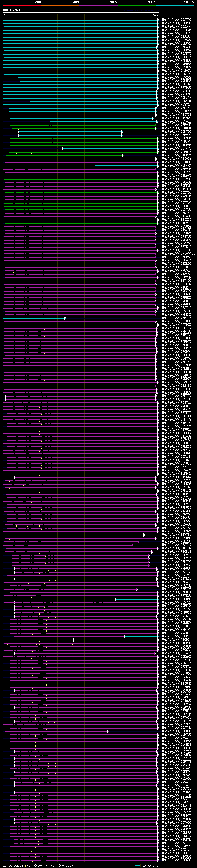Select label UniRef100_P27489

click(x=177, y=660)
